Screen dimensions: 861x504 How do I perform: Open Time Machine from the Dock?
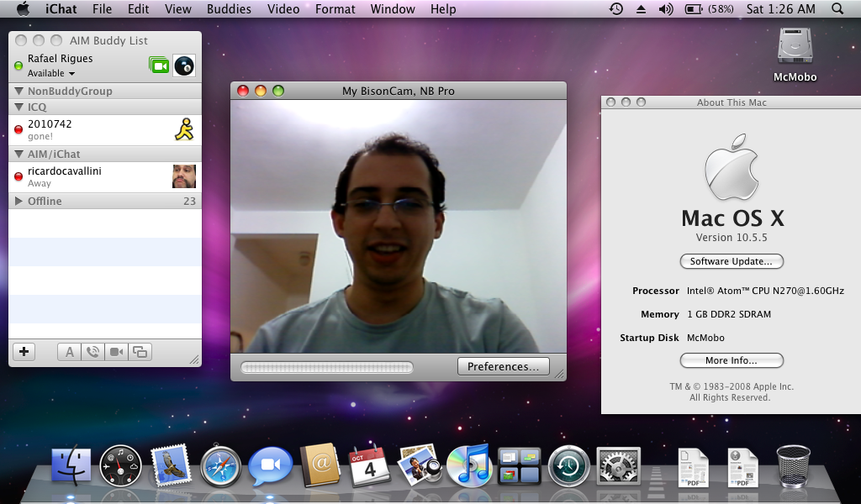[568, 465]
